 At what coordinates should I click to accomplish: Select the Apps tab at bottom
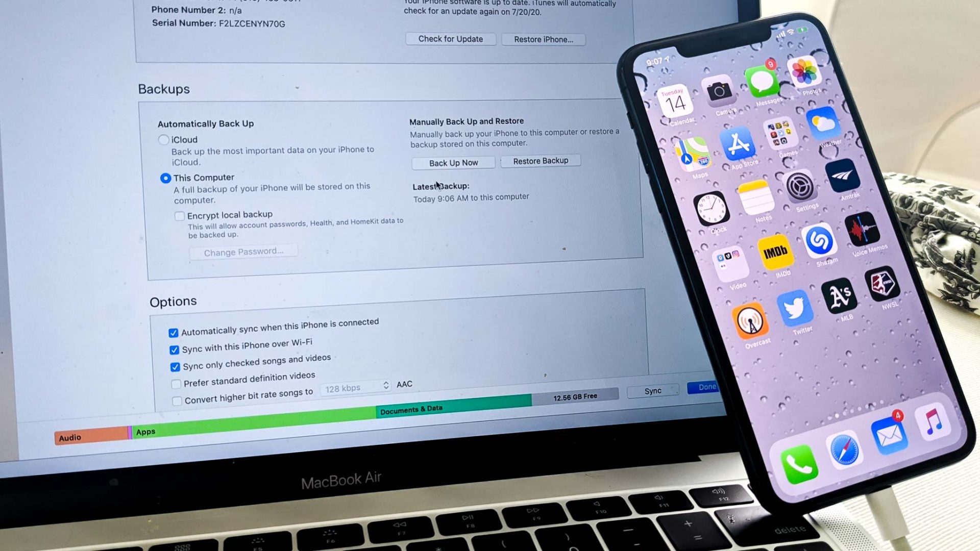click(145, 431)
